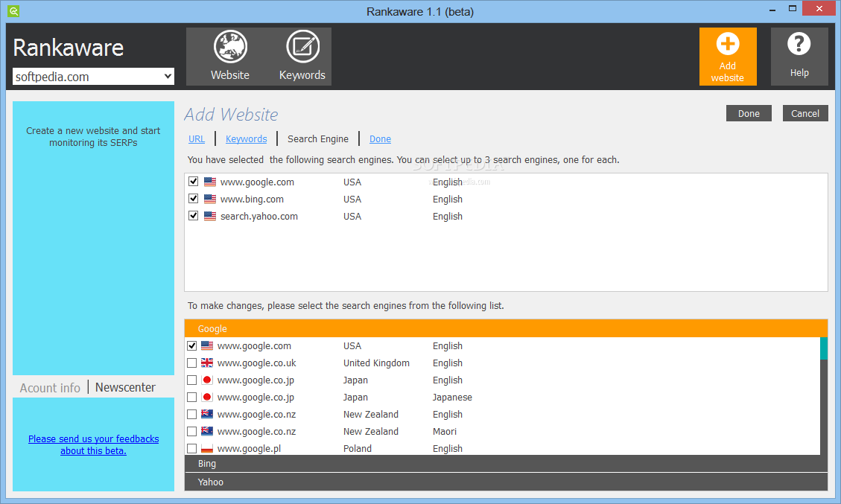
Task: Open the Website globe icon
Action: pyautogui.click(x=230, y=47)
